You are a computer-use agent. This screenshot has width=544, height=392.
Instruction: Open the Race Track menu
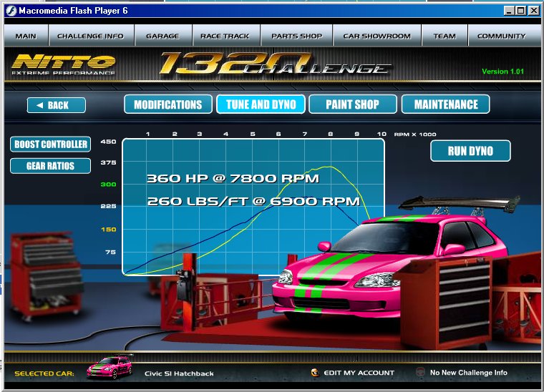[x=225, y=36]
